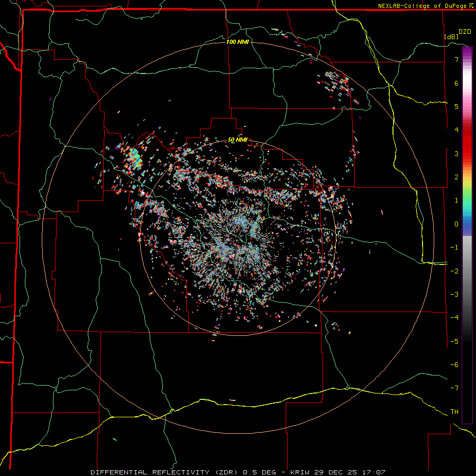This screenshot has height=476, width=476.
Task: Click the scale value 5
Action: coord(456,106)
